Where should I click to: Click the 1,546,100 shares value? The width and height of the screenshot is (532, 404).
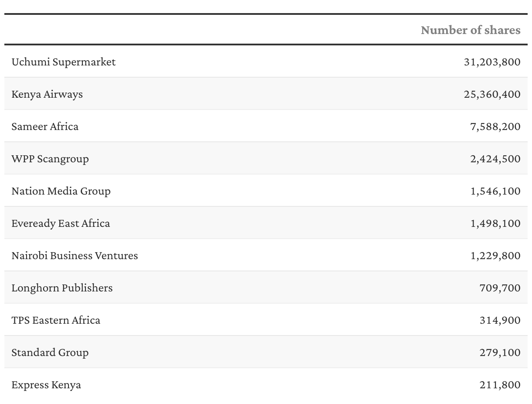click(495, 191)
